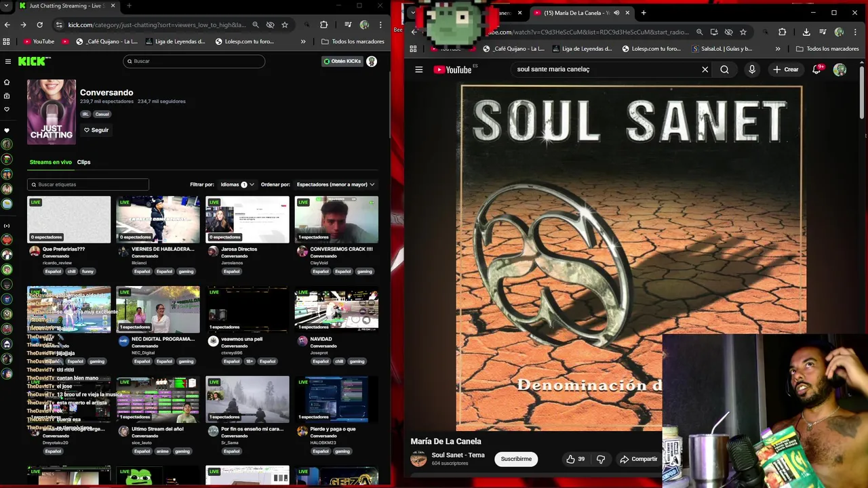Click Buscar etiquetas tag search field
Screen dimensions: 868x488
point(88,184)
